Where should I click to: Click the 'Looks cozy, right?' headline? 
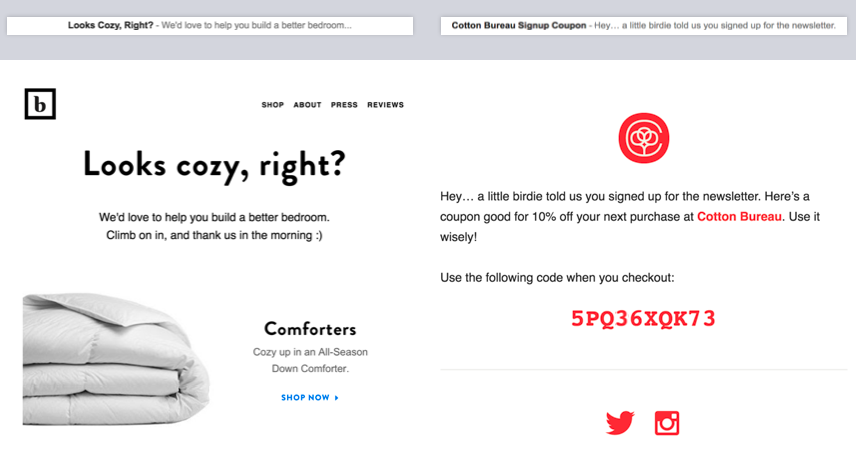[214, 165]
